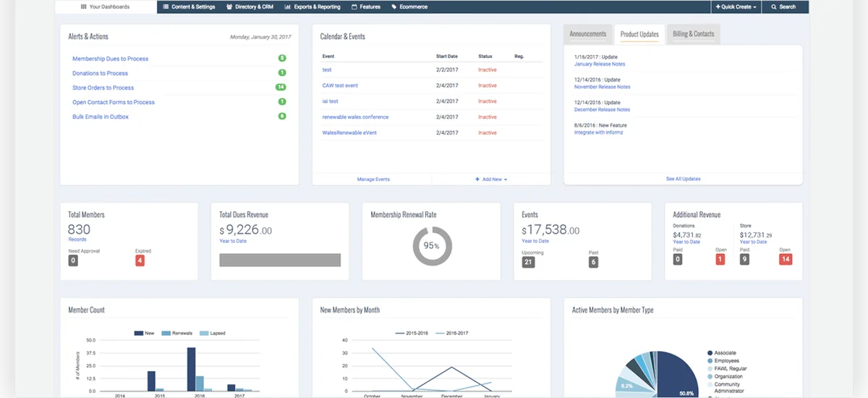
Task: Expand the Add New event dropdown
Action: pyautogui.click(x=490, y=179)
